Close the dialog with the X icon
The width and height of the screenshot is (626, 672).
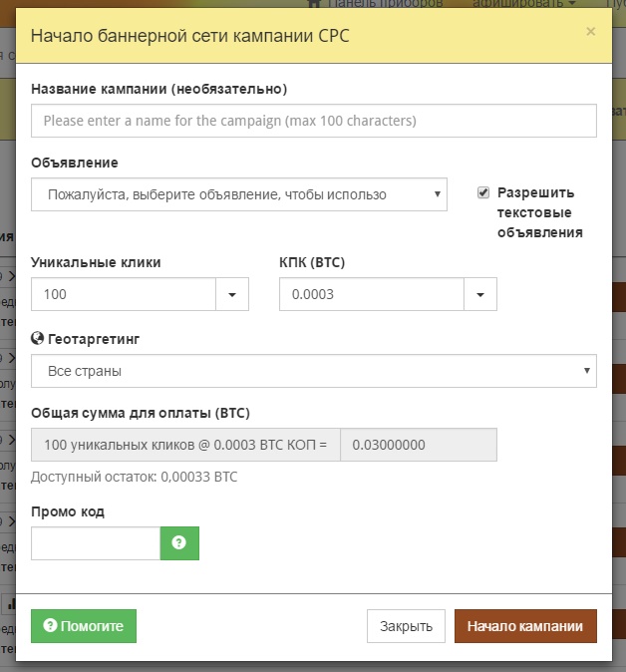(x=590, y=32)
